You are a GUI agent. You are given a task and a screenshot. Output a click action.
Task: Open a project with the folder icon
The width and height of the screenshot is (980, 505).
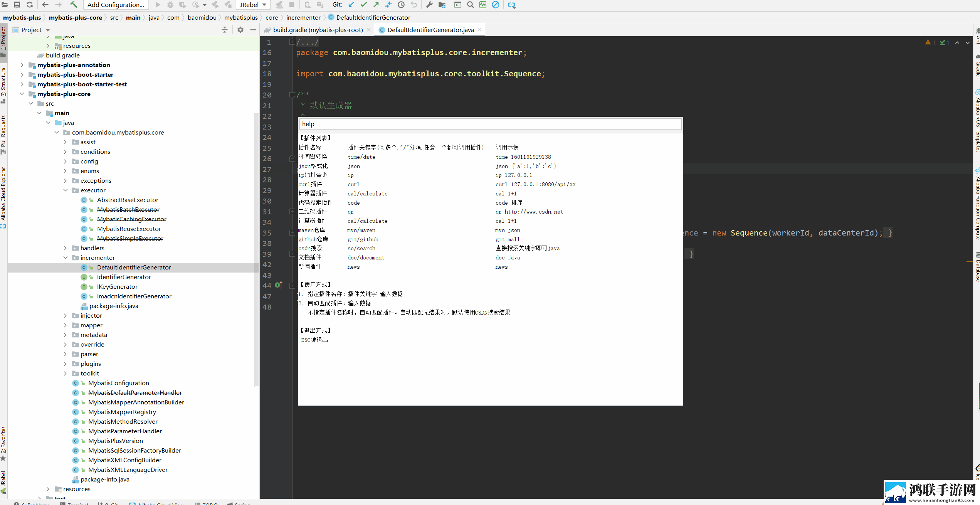(x=5, y=5)
